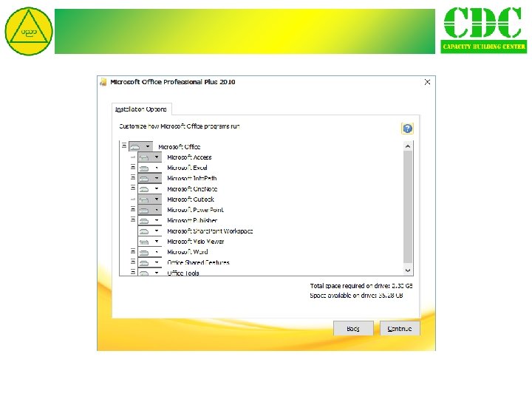Image resolution: width=532 pixels, height=399 pixels.
Task: Select the Microsoft Outlook label
Action: tap(191, 199)
